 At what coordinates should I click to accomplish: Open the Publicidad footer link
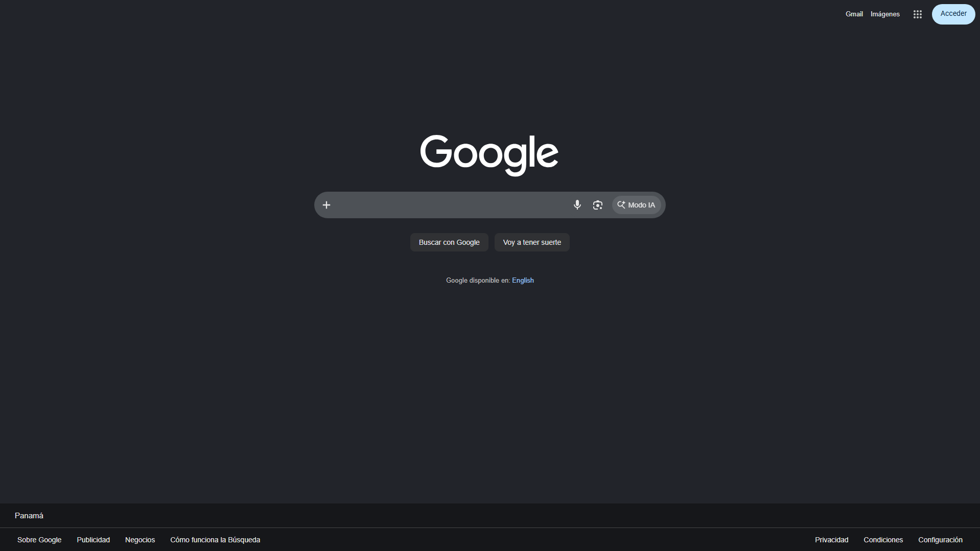93,540
